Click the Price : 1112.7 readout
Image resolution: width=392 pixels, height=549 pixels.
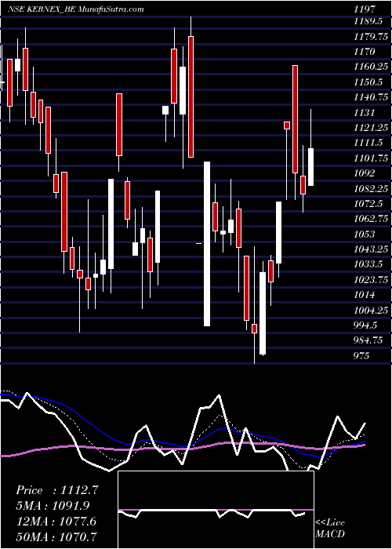[58, 490]
